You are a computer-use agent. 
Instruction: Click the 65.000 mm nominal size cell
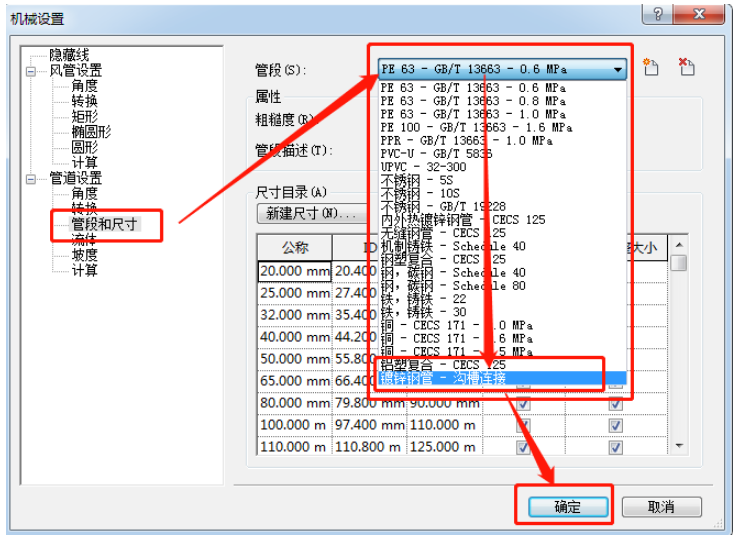tap(295, 381)
